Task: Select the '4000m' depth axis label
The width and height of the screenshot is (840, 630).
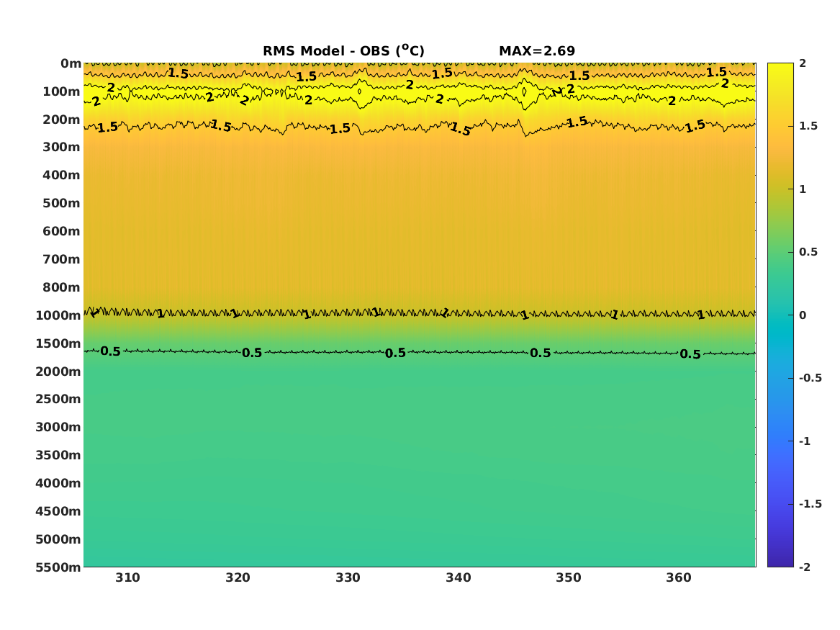Action: click(x=58, y=483)
